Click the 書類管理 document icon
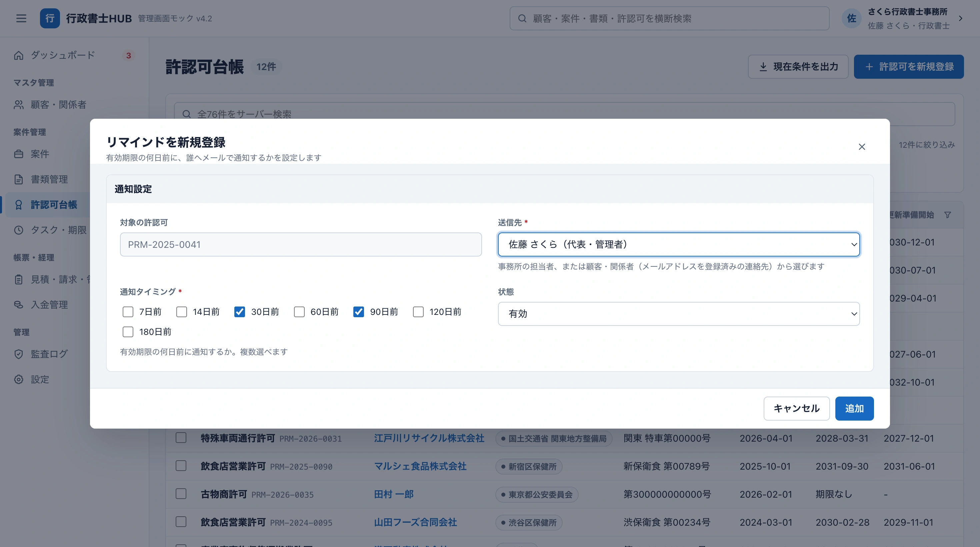 [19, 179]
